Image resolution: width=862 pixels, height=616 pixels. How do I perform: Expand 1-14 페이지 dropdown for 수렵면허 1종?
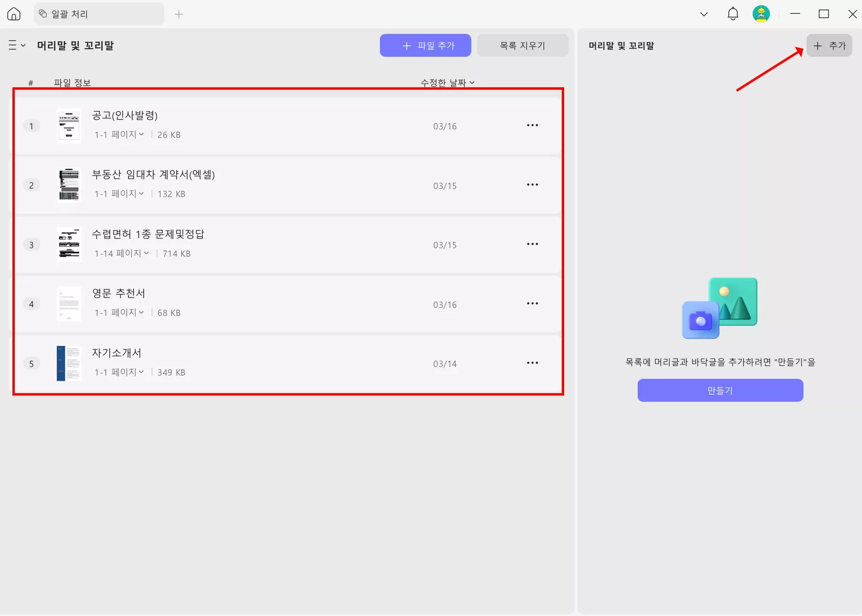coord(146,253)
